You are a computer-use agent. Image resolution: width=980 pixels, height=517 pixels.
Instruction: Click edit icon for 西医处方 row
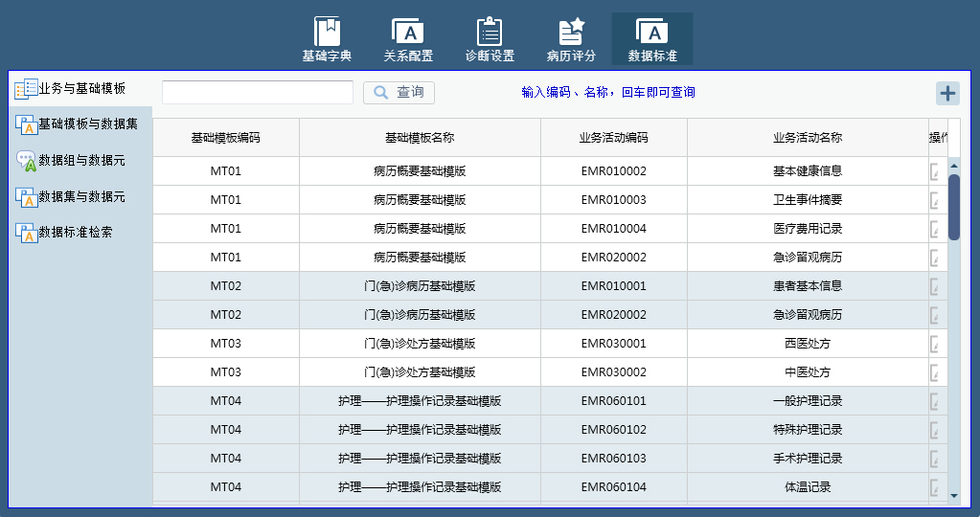pos(935,344)
